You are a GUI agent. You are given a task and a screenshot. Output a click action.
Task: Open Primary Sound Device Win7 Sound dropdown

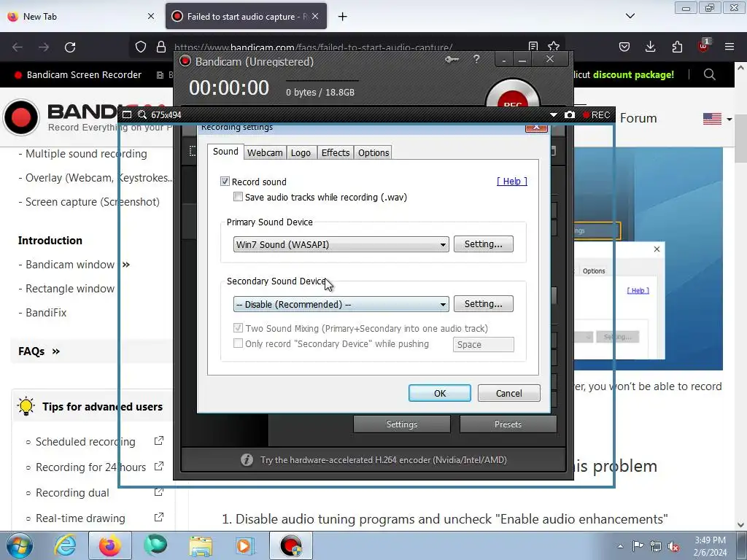click(341, 244)
